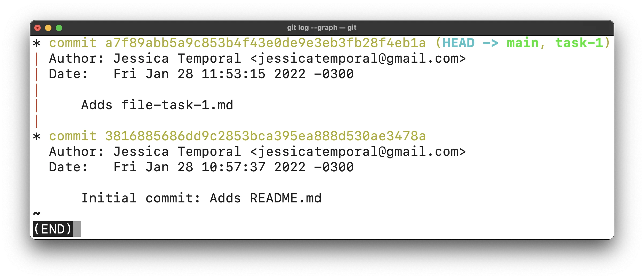Click commit hash a7f89abb5a9c853b4f43e0de9e3eb3fb28f4eb1a
This screenshot has height=279, width=644.
265,43
